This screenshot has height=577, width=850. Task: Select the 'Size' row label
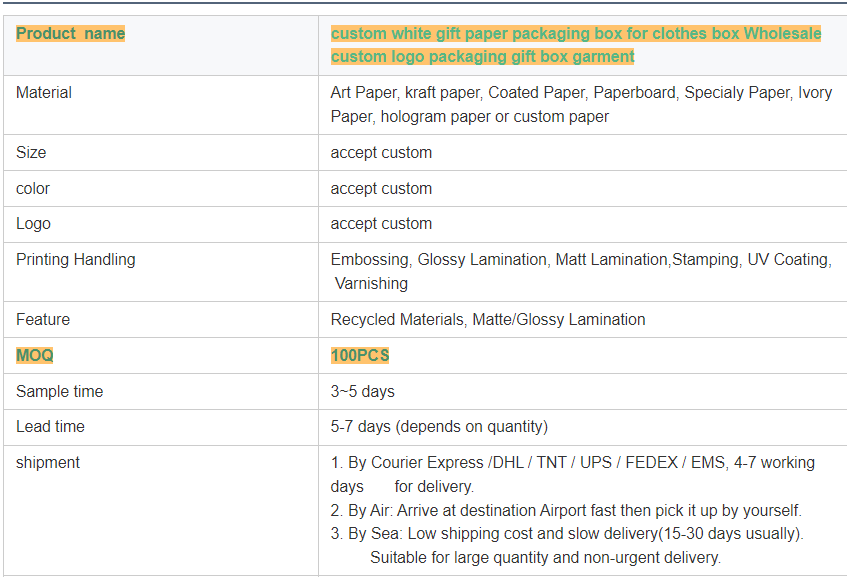[31, 153]
